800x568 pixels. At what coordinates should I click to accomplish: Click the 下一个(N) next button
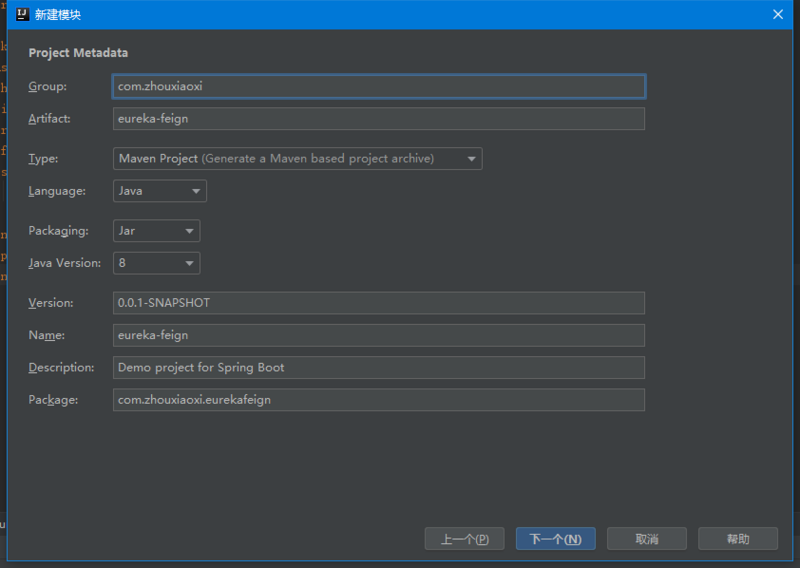[555, 539]
